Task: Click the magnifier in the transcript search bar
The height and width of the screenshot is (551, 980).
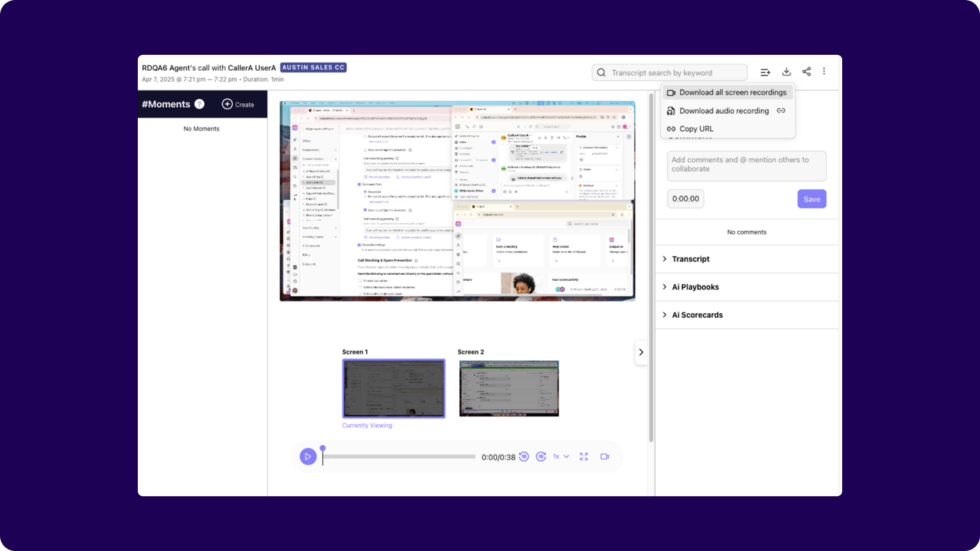Action: click(x=600, y=72)
